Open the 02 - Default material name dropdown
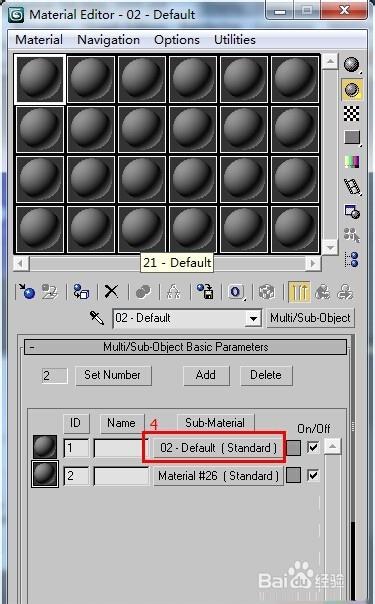Image resolution: width=375 pixels, height=604 pixels. pyautogui.click(x=253, y=319)
